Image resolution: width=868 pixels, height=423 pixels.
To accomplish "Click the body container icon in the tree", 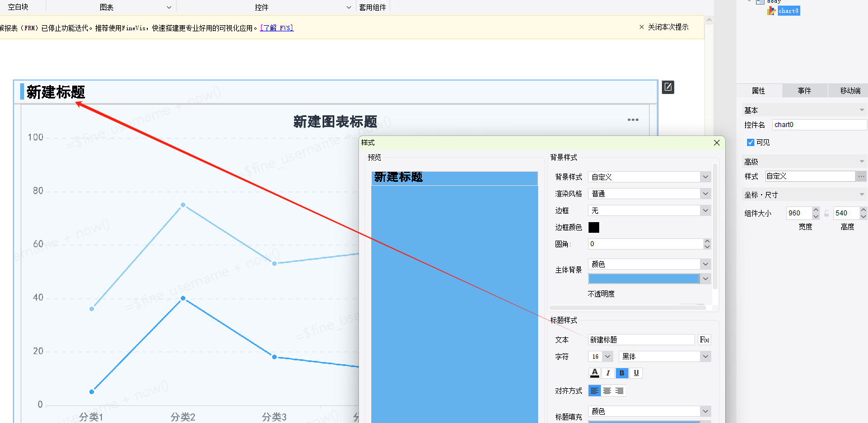I will point(760,2).
